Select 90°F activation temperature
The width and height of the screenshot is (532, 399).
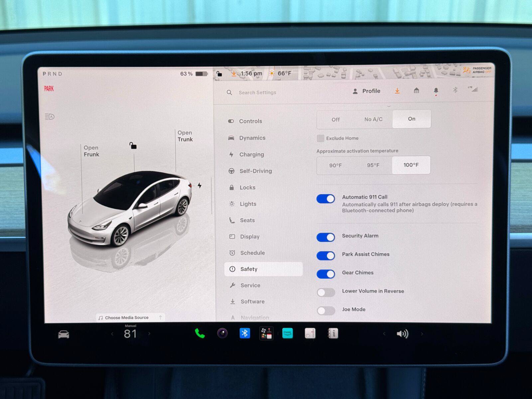click(x=335, y=165)
